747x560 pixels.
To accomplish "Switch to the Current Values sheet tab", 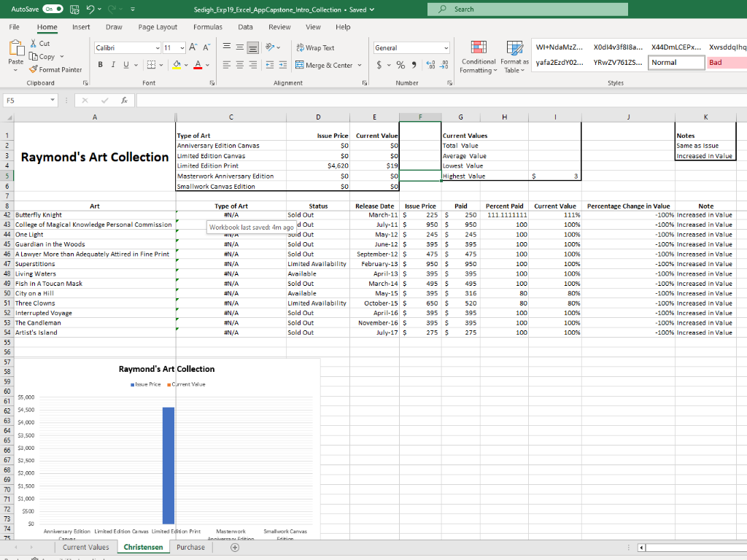I will coord(85,547).
